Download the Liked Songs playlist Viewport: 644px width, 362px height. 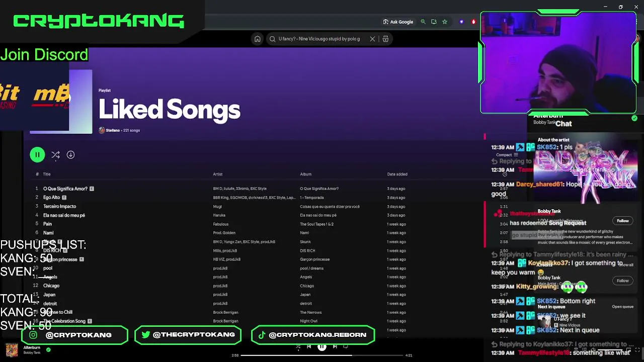coord(70,155)
